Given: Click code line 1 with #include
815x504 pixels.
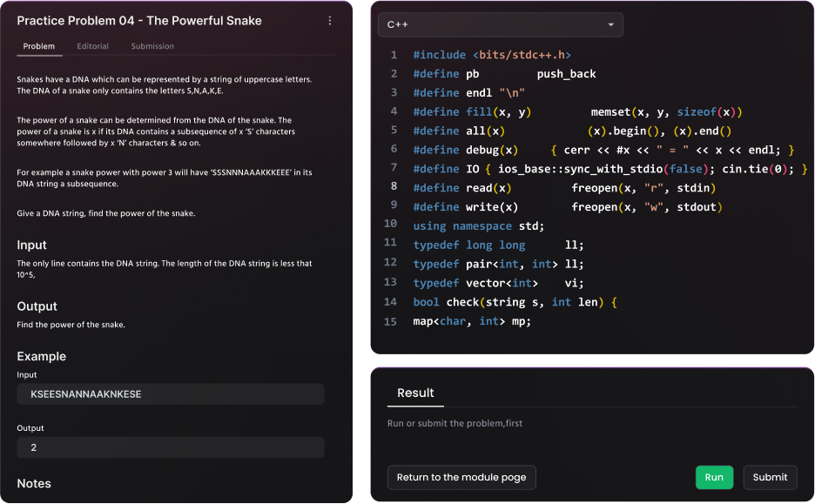Looking at the screenshot, I should [x=492, y=55].
